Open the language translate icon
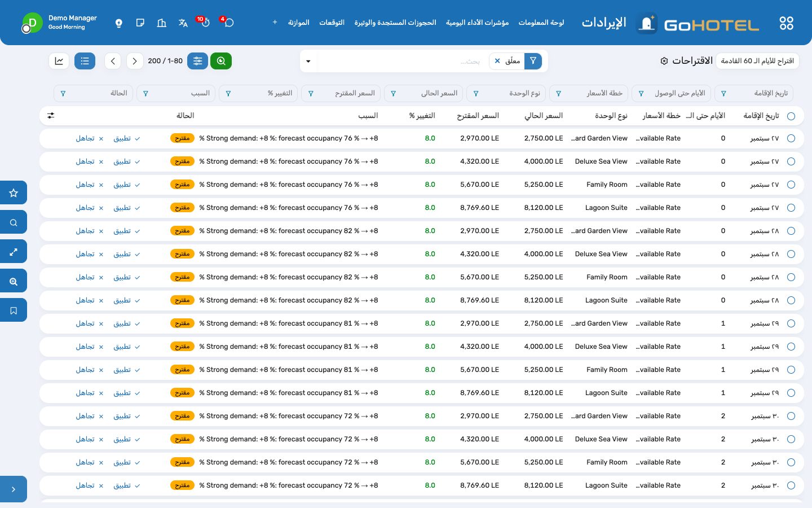This screenshot has height=508, width=812. [183, 23]
